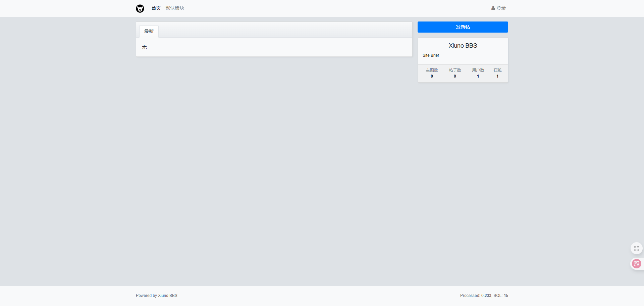Click the 用户数 statistic label
644x306 pixels.
(478, 70)
